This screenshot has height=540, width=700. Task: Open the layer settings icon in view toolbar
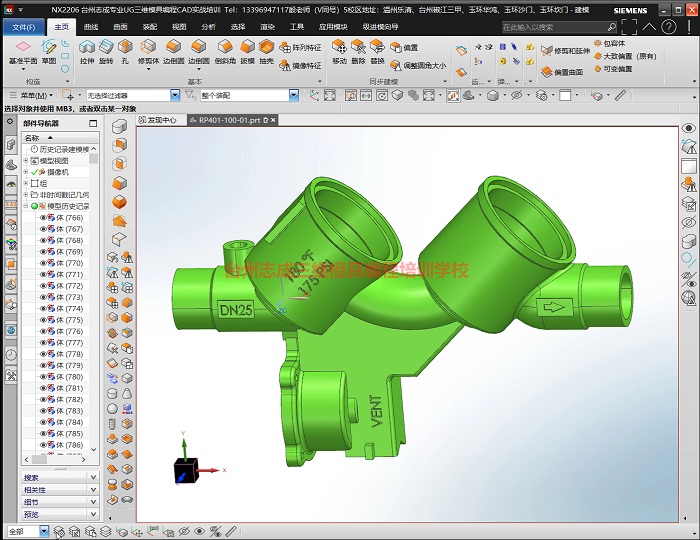(x=541, y=95)
